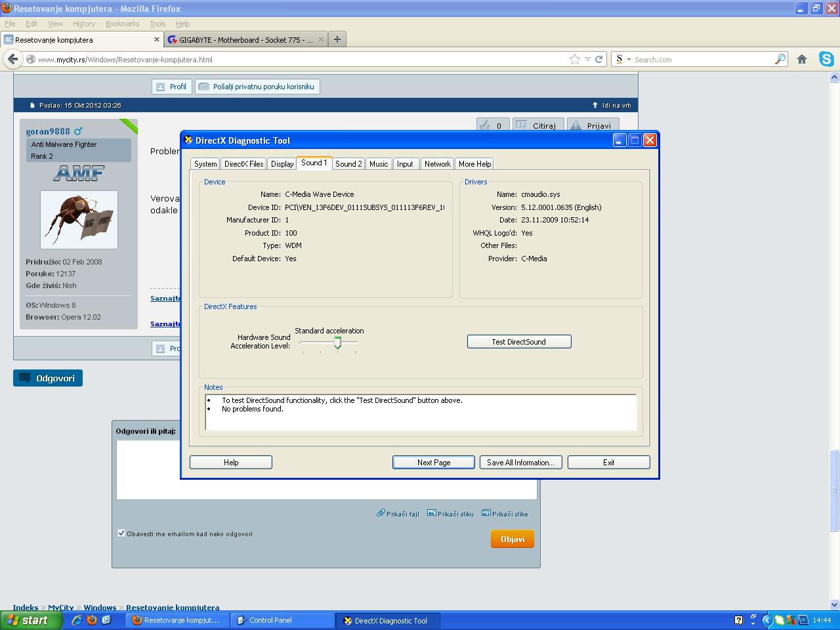Click Prikači sliku to attach one image
The image size is (840, 630).
coord(450,514)
